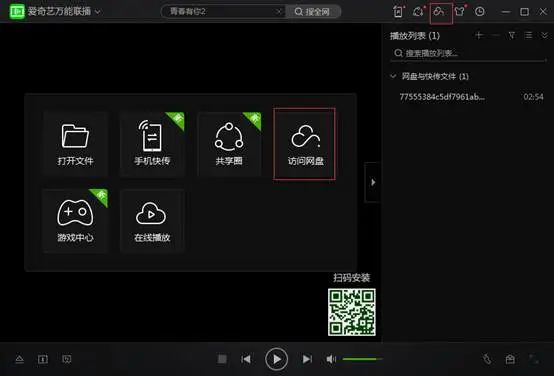Open the 共享圈 sharing circle tile
Viewport: 554px width, 376px height.
click(x=229, y=144)
